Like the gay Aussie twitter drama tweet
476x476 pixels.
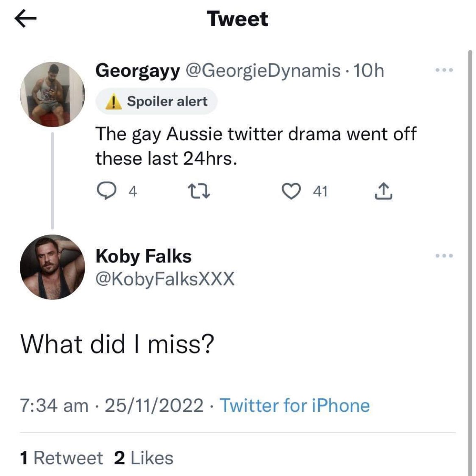click(290, 191)
